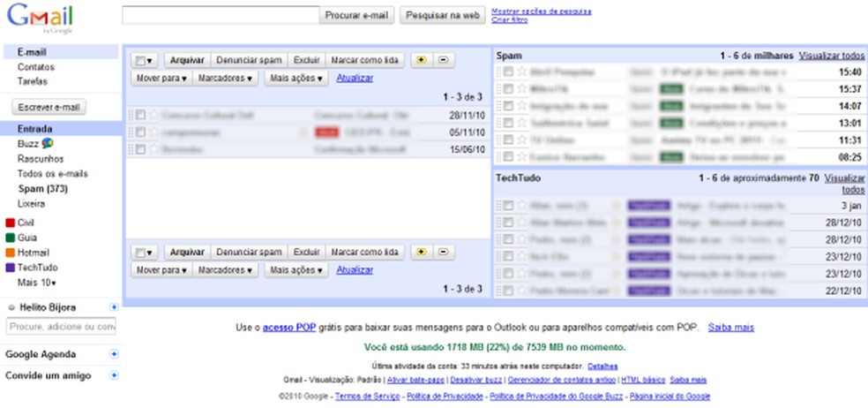
Task: Select the red Civil label swatch
Action: click(x=10, y=223)
